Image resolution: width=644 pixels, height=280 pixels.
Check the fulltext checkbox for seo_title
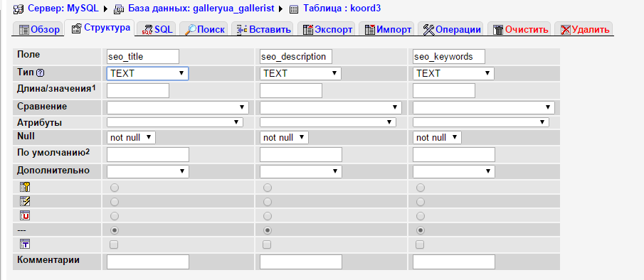click(x=114, y=244)
